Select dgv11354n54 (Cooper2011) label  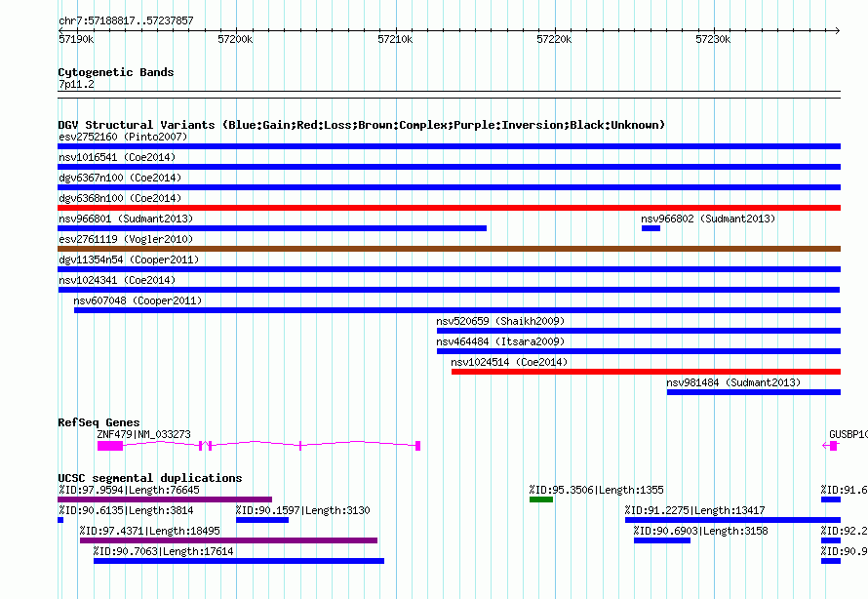click(x=129, y=260)
